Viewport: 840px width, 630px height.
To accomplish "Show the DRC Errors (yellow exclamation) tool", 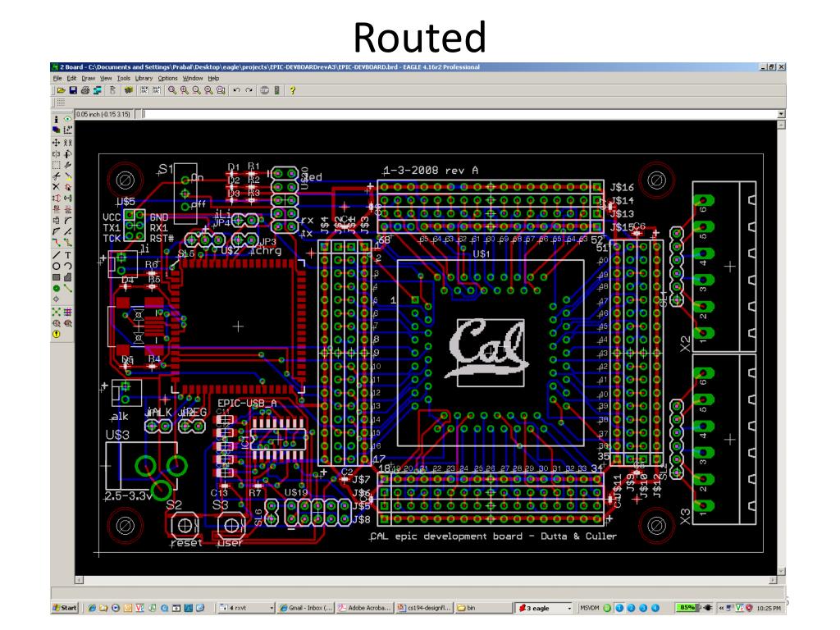I will pos(56,335).
